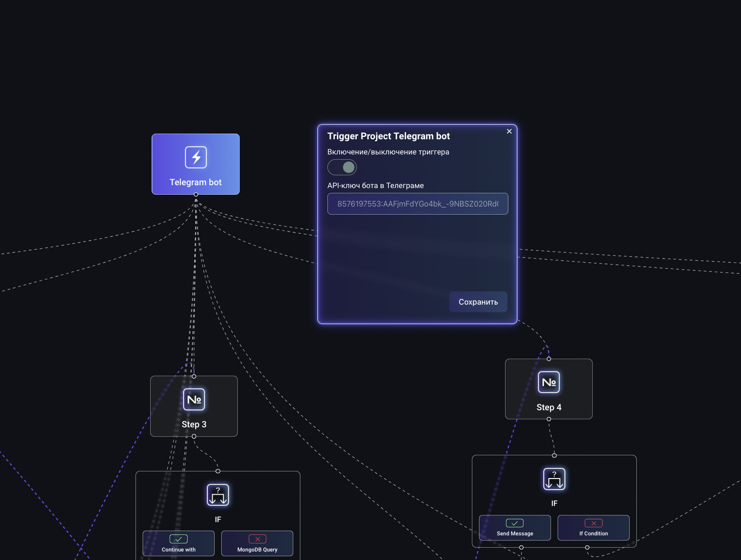Viewport: 741px width, 560px height.
Task: Select the Step 3 node label
Action: coord(194,425)
